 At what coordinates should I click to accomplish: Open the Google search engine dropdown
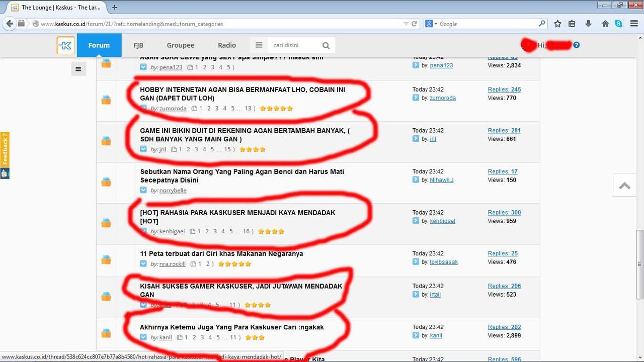pyautogui.click(x=431, y=24)
